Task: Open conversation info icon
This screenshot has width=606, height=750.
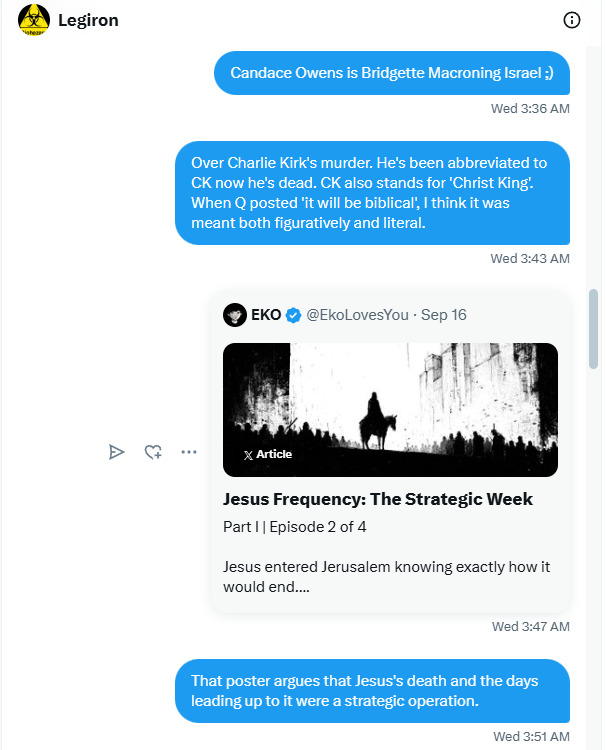Action: pos(572,20)
